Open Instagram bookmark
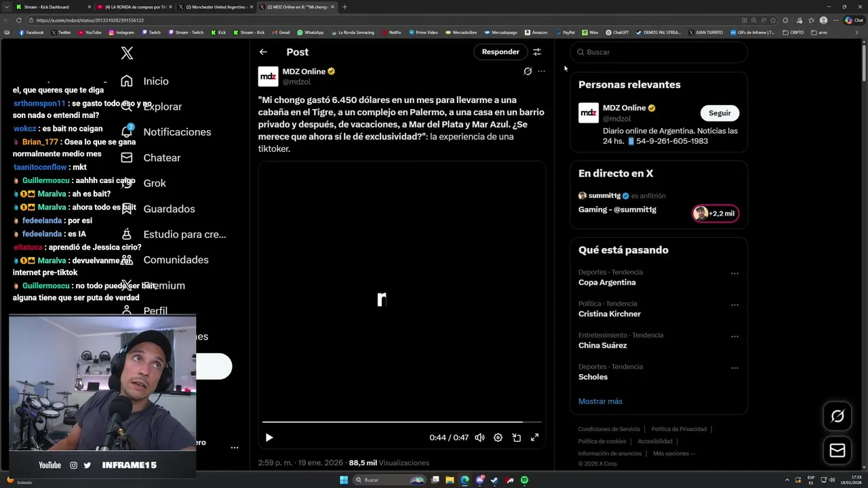Viewport: 868px width, 488px height. (121, 33)
